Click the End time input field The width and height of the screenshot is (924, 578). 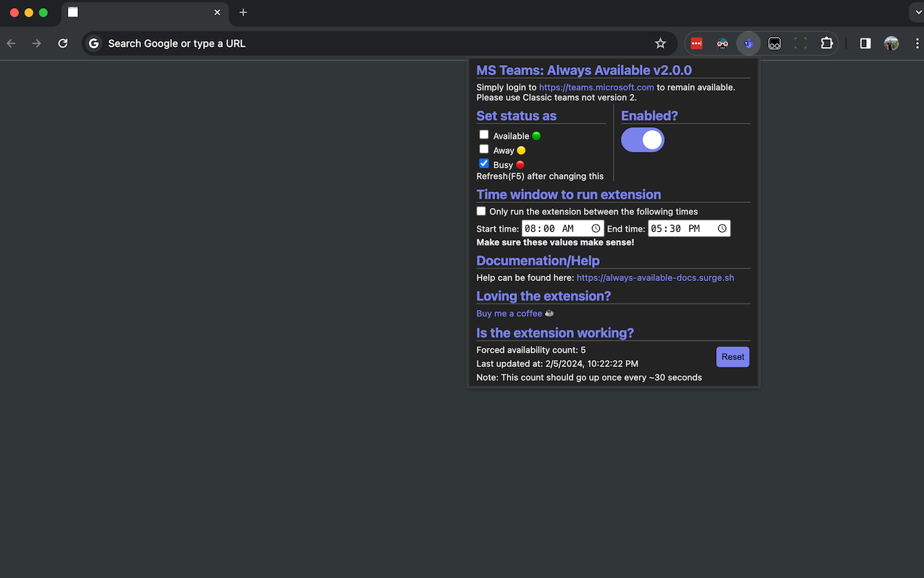tap(689, 228)
